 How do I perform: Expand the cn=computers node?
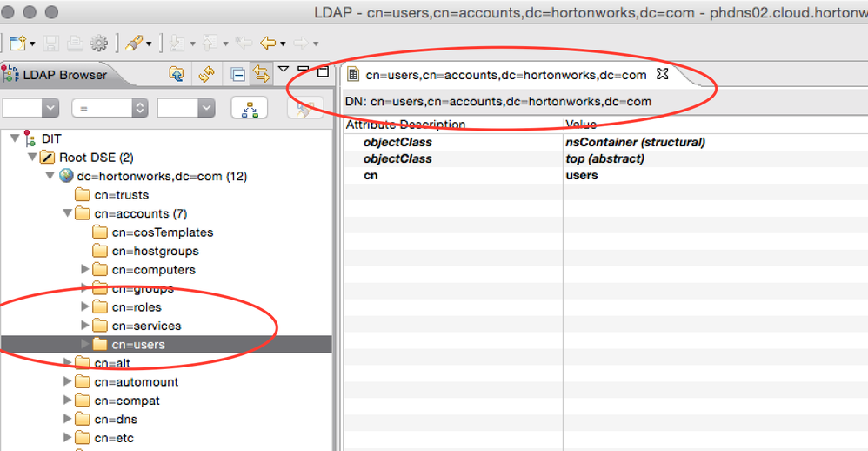84,269
